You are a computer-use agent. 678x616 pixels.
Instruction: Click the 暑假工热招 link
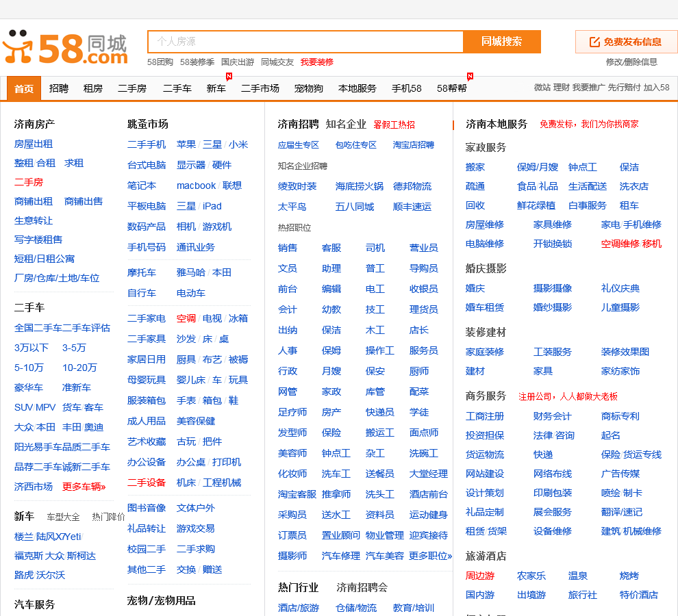(394, 125)
